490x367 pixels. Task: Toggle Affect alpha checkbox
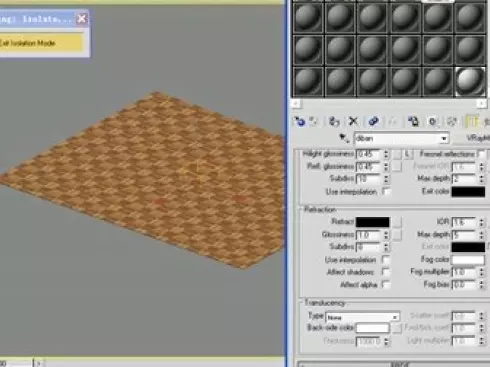(386, 284)
